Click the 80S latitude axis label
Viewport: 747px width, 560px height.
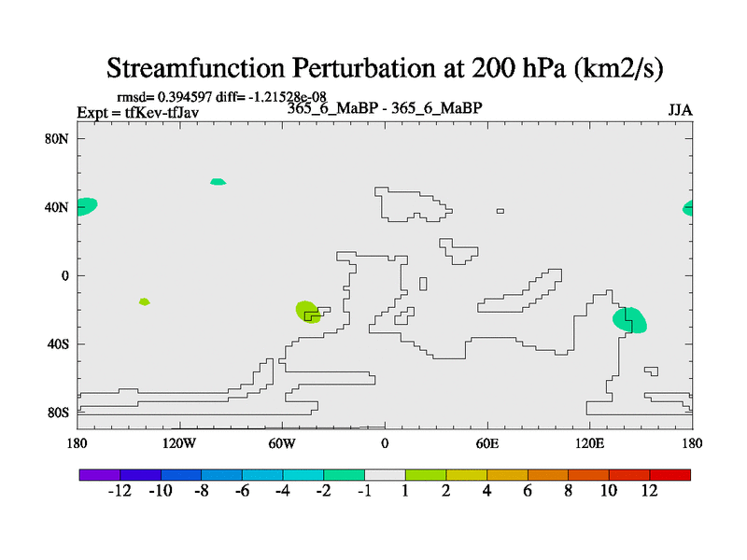tap(58, 413)
